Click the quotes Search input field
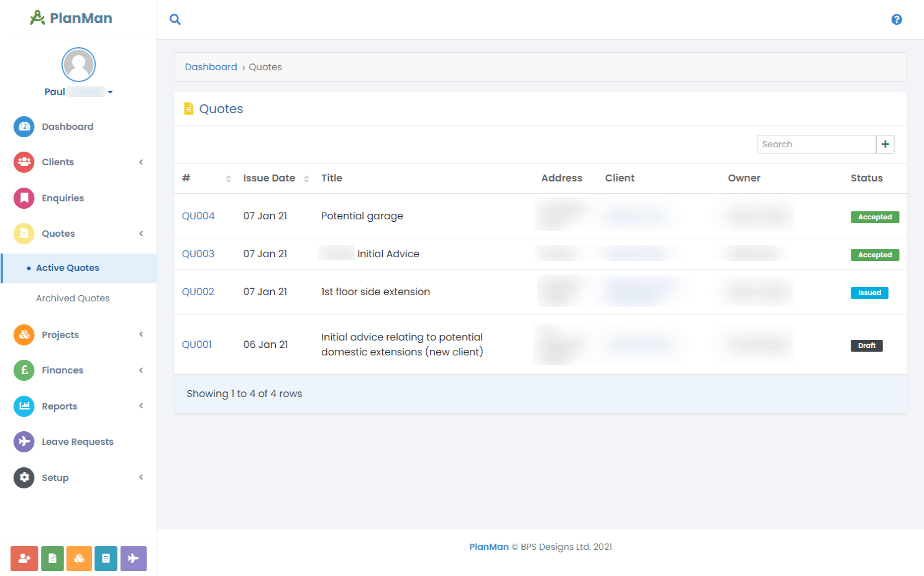 [x=817, y=144]
